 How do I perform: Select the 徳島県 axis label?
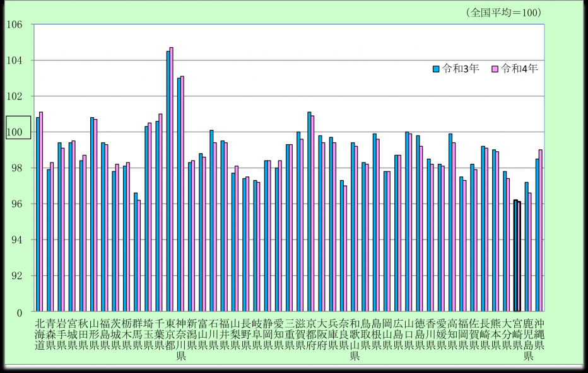420,335
